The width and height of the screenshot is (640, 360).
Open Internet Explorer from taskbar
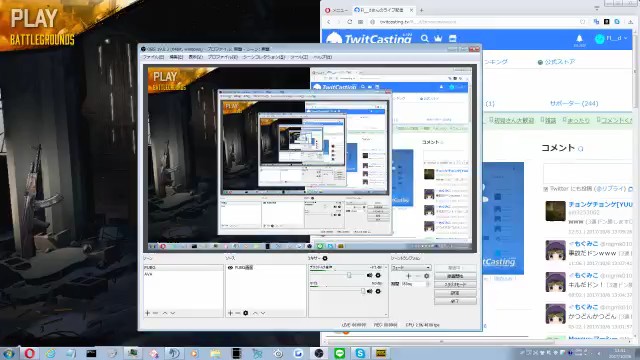click(x=50, y=353)
